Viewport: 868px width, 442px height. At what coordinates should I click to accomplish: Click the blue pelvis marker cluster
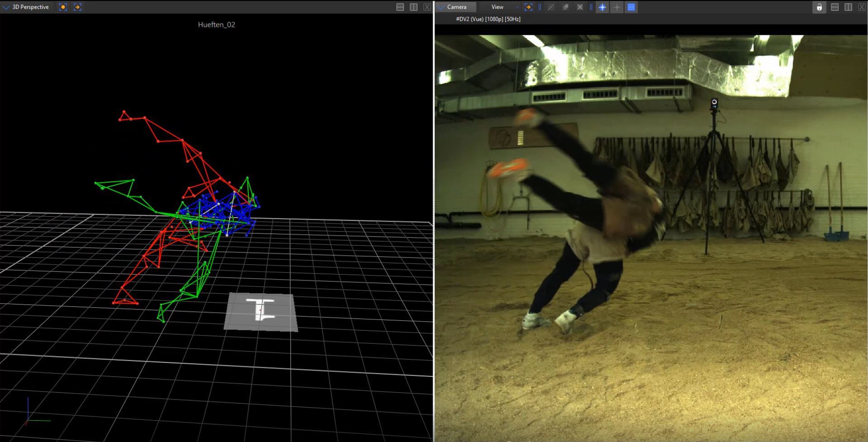pos(219,213)
